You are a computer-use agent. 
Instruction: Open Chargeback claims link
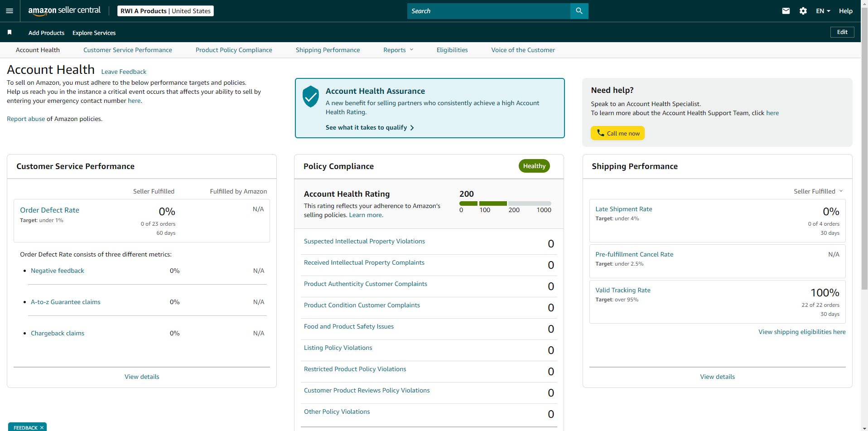pyautogui.click(x=58, y=333)
